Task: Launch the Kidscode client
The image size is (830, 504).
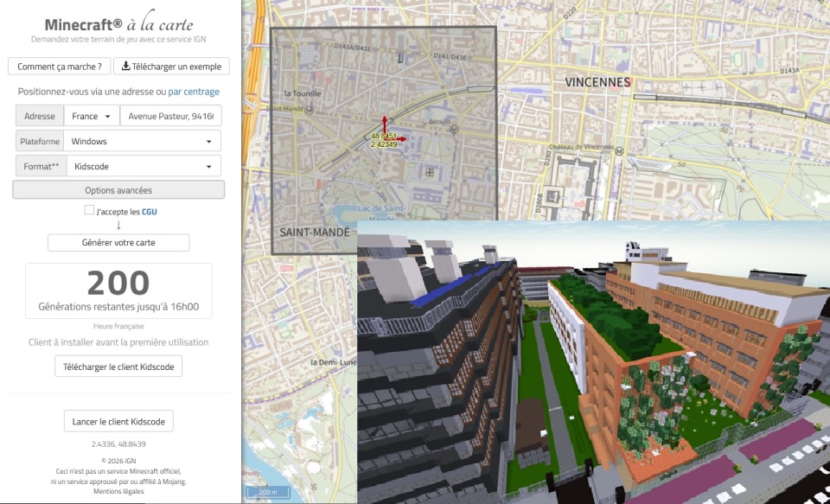Action: (x=118, y=421)
